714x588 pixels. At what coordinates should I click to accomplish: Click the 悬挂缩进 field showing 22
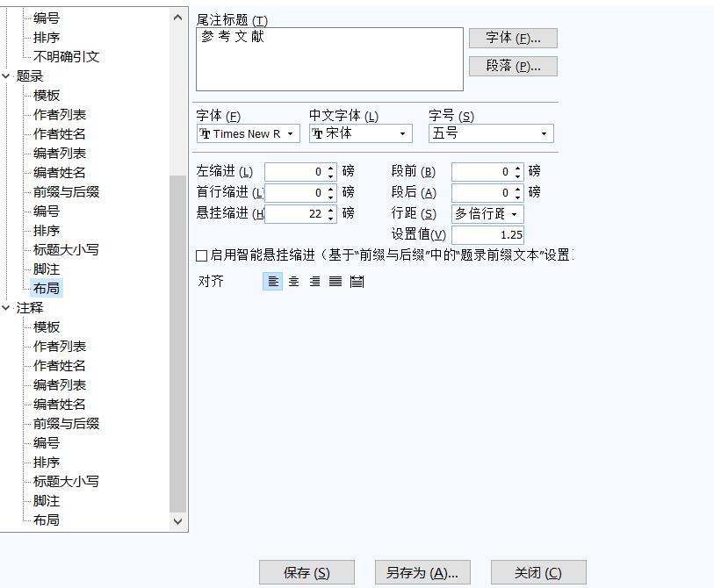point(295,213)
